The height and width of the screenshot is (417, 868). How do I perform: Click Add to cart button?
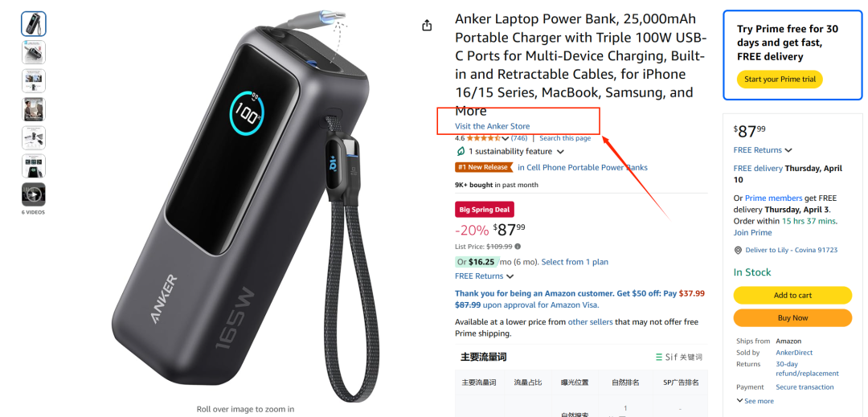pos(792,296)
